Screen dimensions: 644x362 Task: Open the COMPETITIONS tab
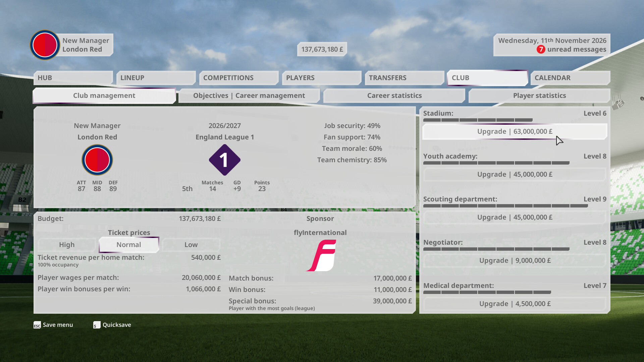coord(239,78)
